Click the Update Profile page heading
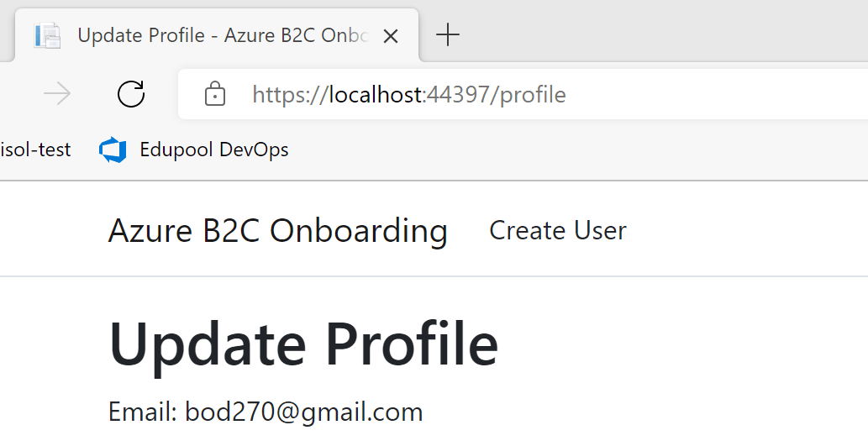Image resolution: width=868 pixels, height=446 pixels. pyautogui.click(x=303, y=344)
